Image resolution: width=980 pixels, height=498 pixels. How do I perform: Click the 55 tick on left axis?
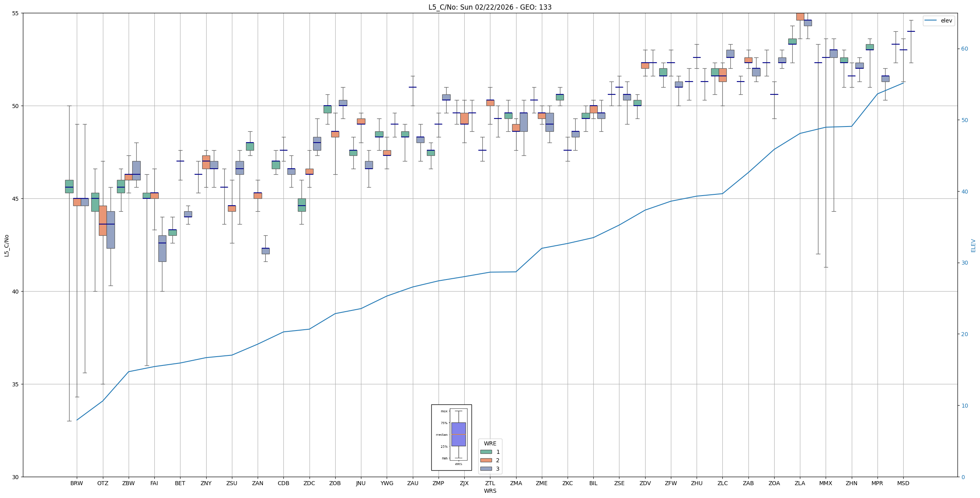click(x=16, y=13)
